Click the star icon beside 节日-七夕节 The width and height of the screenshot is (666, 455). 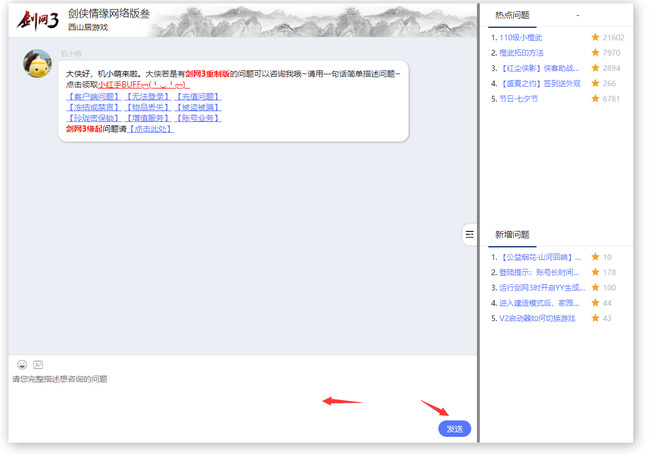coord(595,99)
